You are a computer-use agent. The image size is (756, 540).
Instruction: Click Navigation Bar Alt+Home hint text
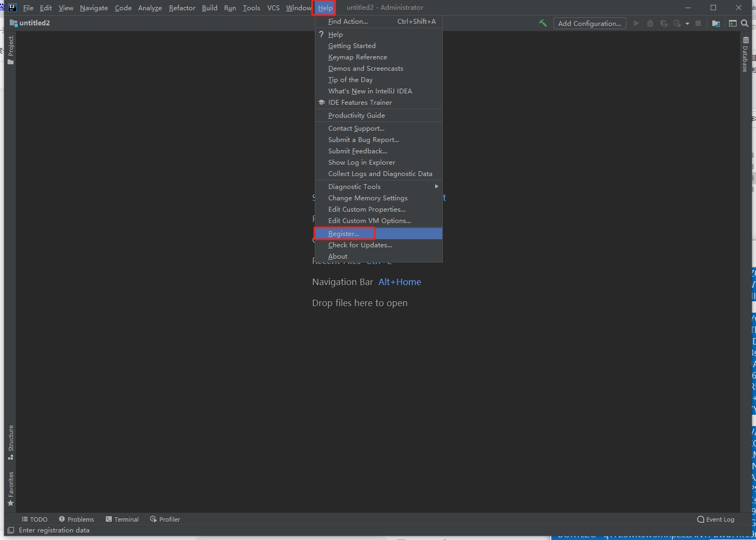(367, 282)
